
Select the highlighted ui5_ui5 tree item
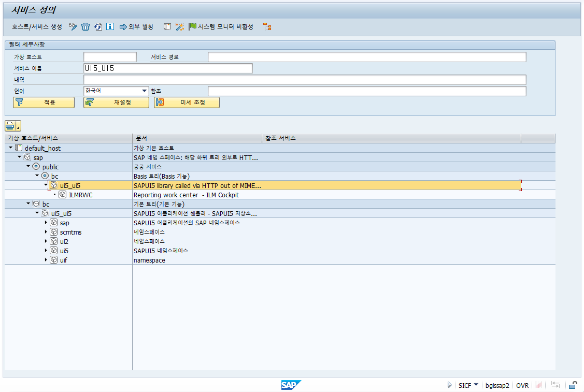[x=70, y=185]
